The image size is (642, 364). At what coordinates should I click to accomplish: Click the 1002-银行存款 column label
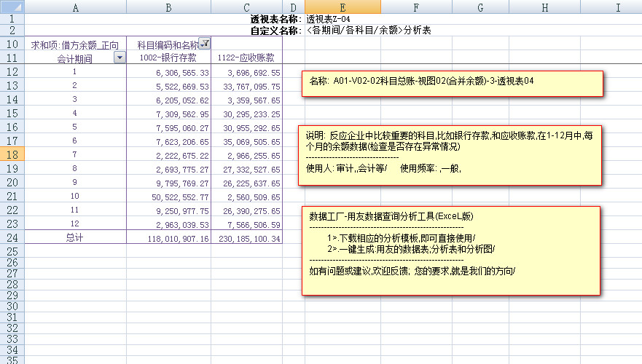168,58
